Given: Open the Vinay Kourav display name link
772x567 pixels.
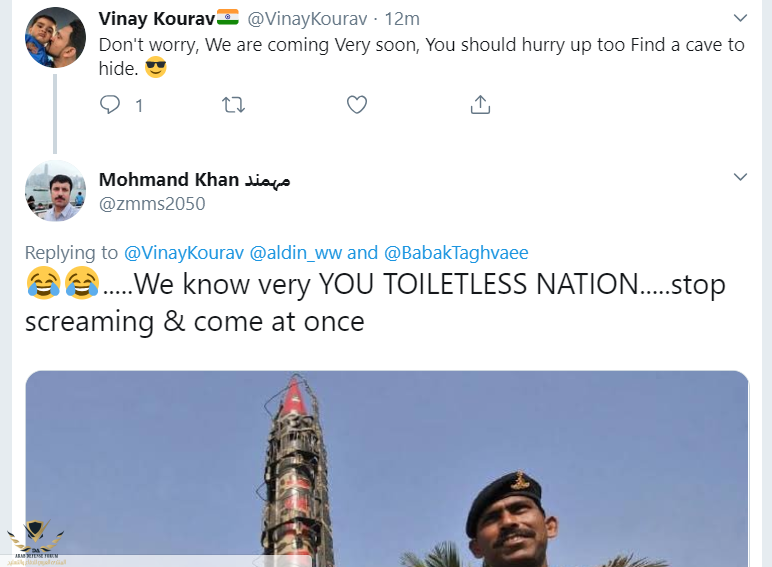Looking at the screenshot, I should coord(157,19).
